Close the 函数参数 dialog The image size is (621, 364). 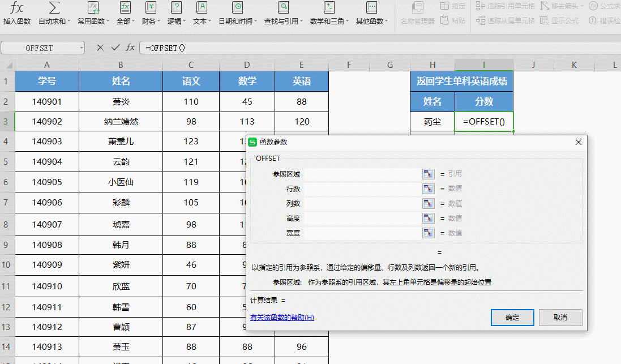pyautogui.click(x=578, y=142)
